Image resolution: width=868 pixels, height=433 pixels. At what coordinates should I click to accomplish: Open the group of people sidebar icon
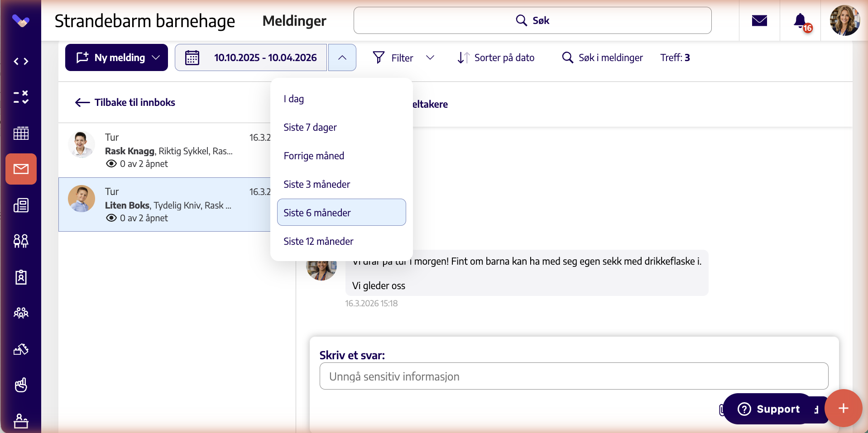21,313
